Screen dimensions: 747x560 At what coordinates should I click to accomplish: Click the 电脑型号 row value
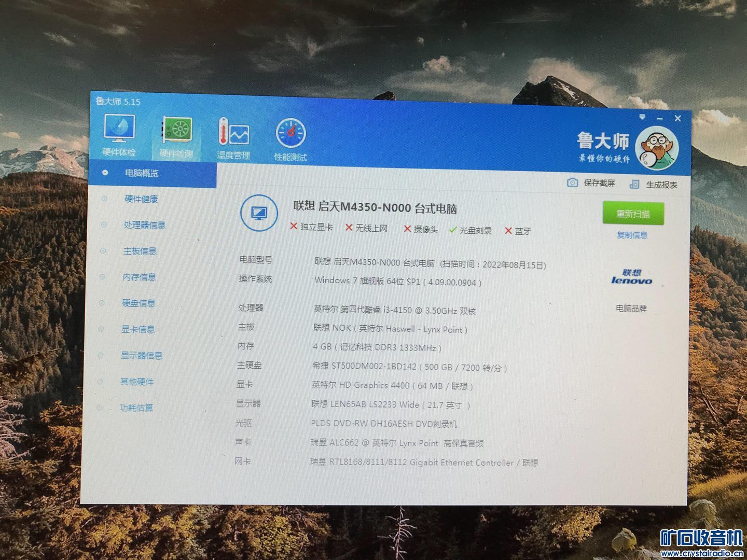[x=430, y=263]
